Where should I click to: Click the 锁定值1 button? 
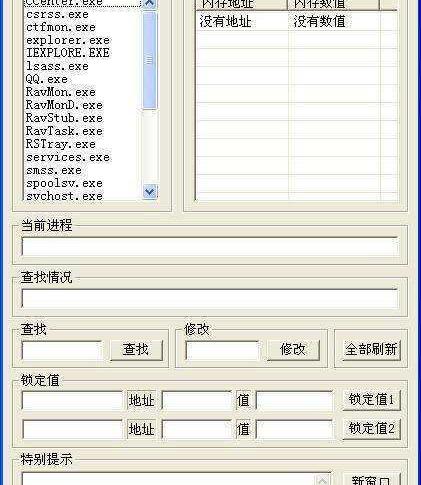(x=371, y=400)
